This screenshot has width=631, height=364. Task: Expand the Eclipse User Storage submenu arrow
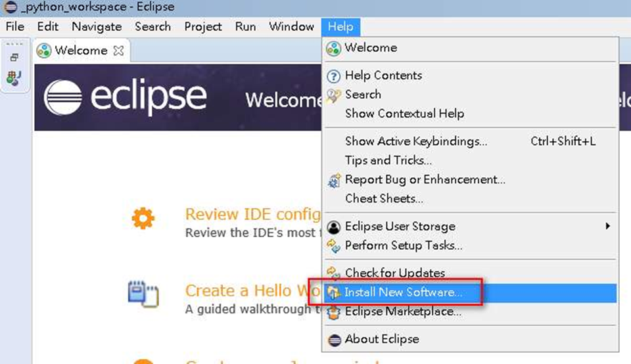[607, 226]
